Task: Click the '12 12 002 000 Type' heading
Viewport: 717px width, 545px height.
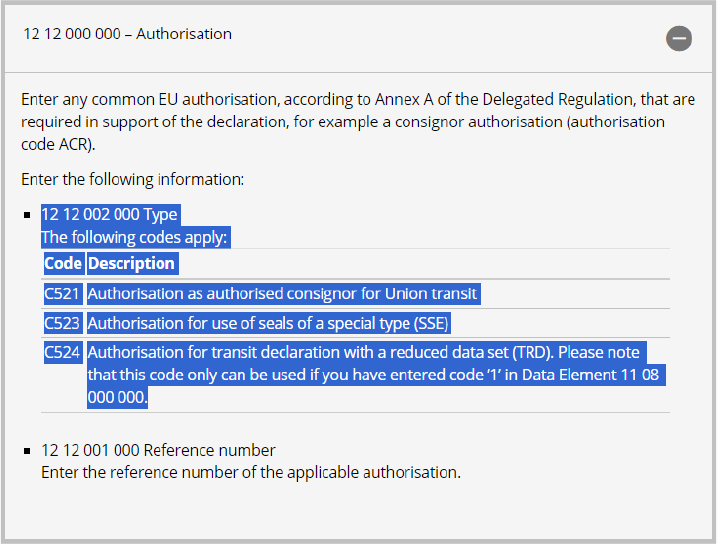Action: tap(109, 214)
